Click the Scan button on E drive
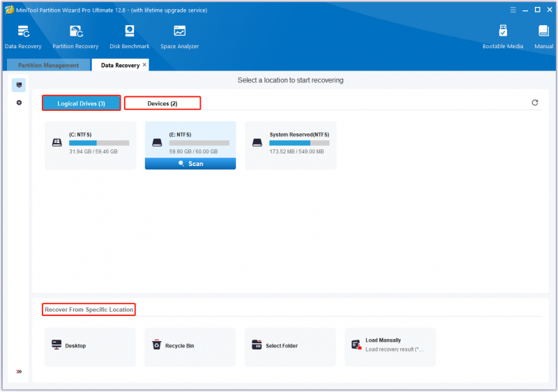The width and height of the screenshot is (558, 392). pos(190,164)
